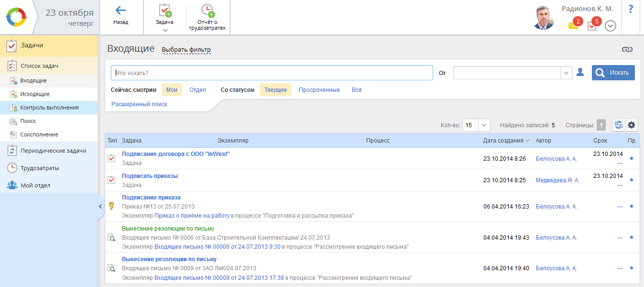The height and width of the screenshot is (287, 644).
Task: Refresh the task list with the reload icon
Action: point(619,125)
